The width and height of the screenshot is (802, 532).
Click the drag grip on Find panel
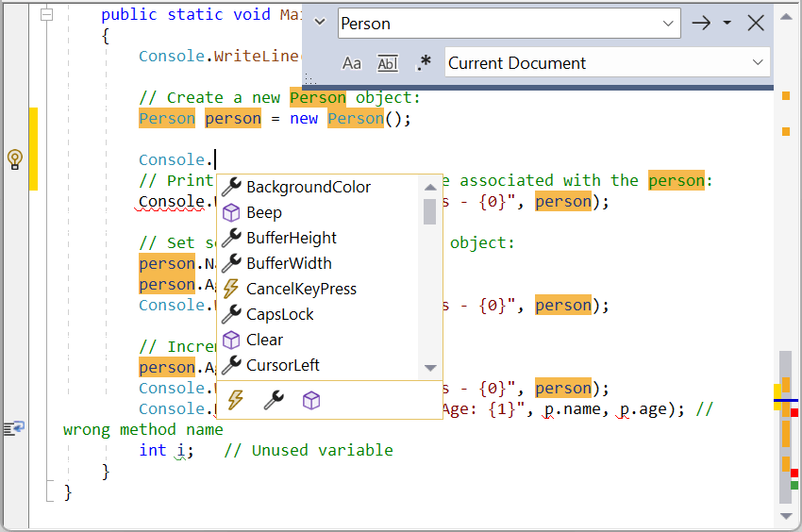click(310, 80)
